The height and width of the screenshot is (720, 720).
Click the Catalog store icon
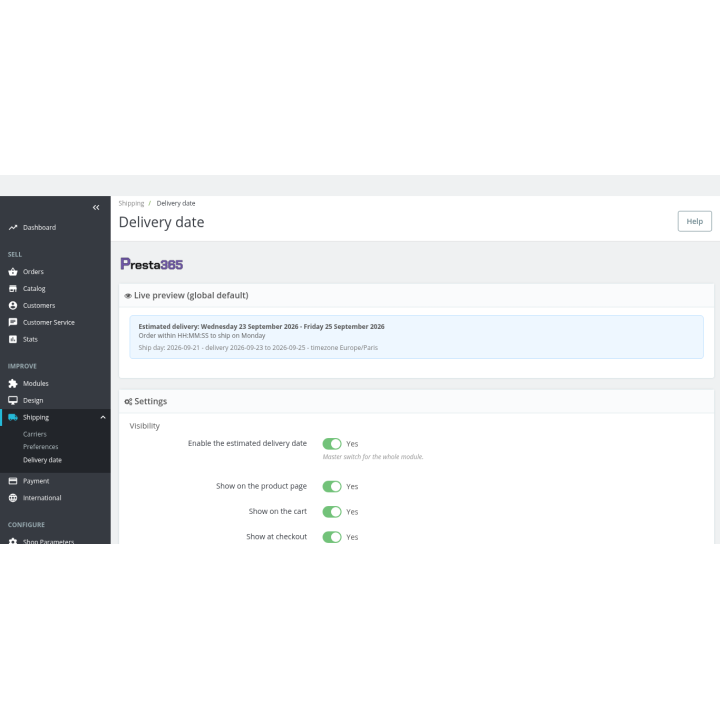(13, 288)
